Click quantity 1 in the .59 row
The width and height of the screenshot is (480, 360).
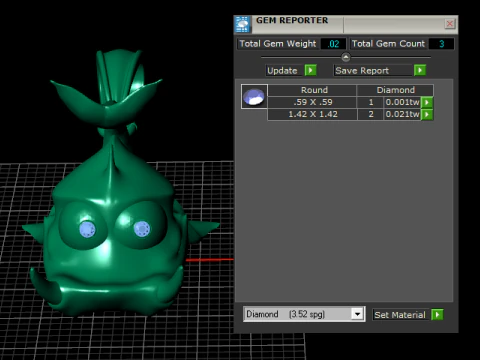(371, 102)
